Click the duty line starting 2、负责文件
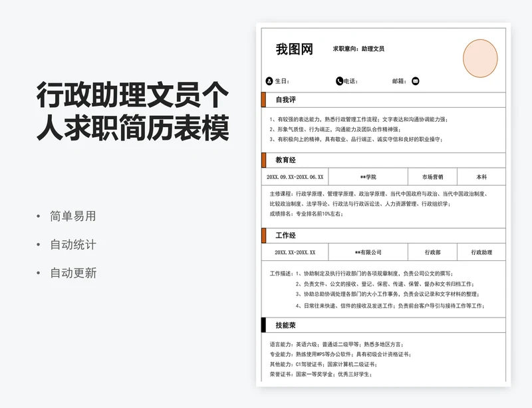 (x=385, y=284)
